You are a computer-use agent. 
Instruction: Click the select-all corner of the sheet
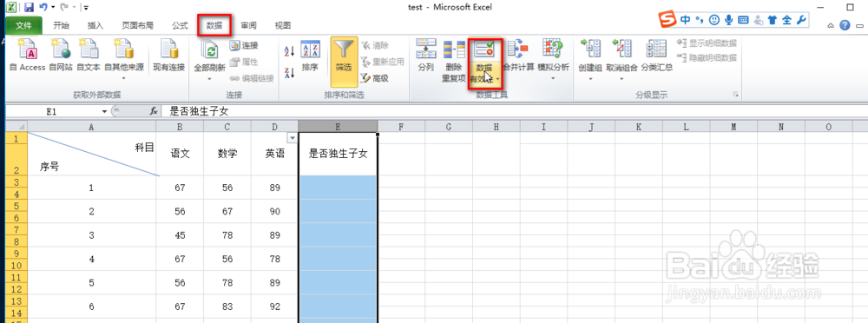(x=16, y=127)
